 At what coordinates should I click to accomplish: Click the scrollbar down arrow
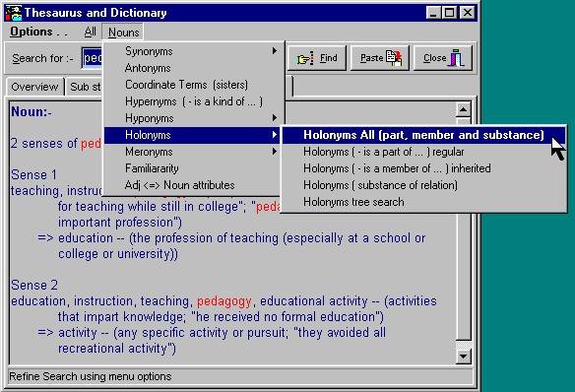tap(463, 357)
